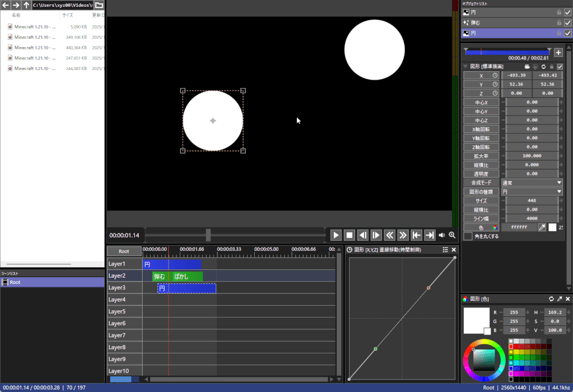
Task: Uncheck the visibility checkbox of the 弾む object
Action: pos(568,22)
